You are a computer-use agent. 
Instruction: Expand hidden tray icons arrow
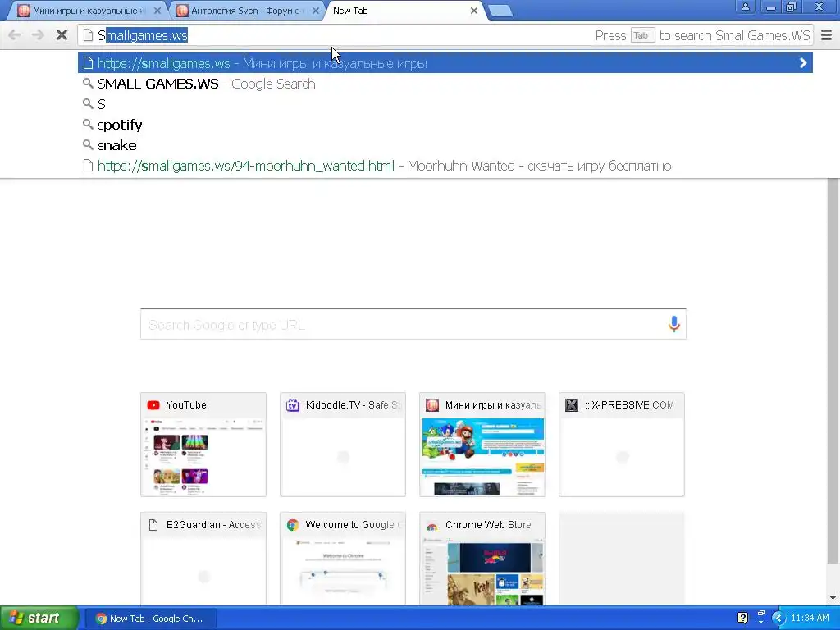[778, 619]
